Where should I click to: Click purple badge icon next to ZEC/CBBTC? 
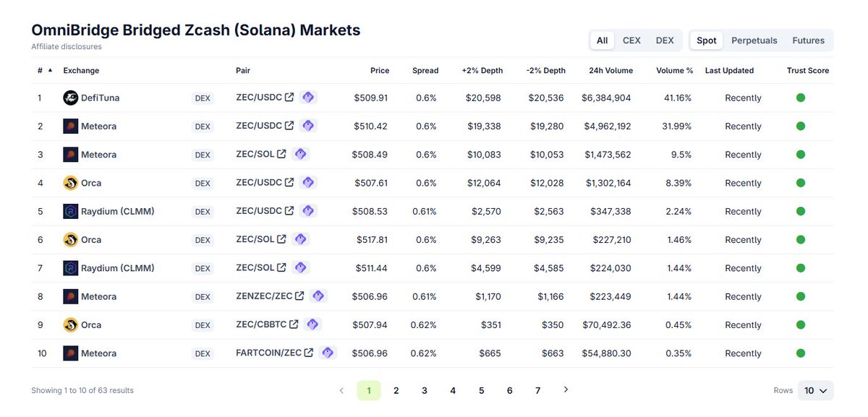(312, 324)
